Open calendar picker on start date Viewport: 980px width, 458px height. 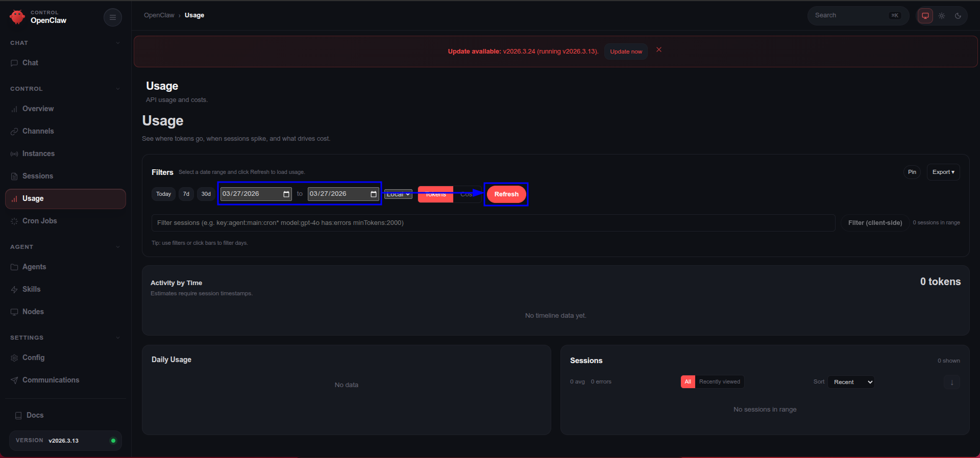286,194
